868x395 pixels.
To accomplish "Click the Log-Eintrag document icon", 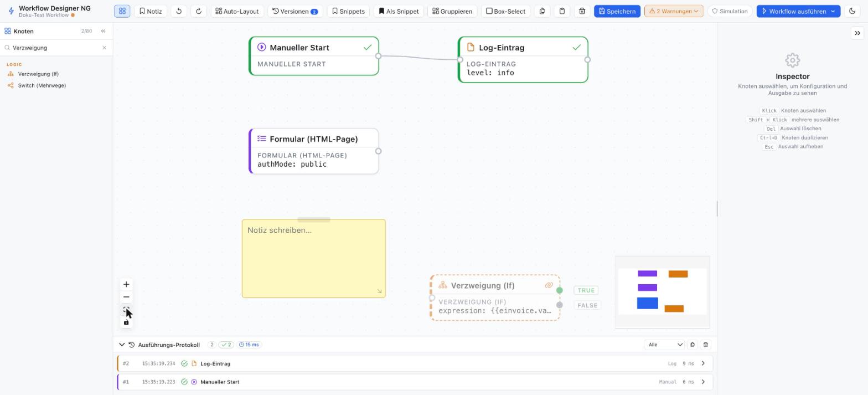I will click(471, 47).
